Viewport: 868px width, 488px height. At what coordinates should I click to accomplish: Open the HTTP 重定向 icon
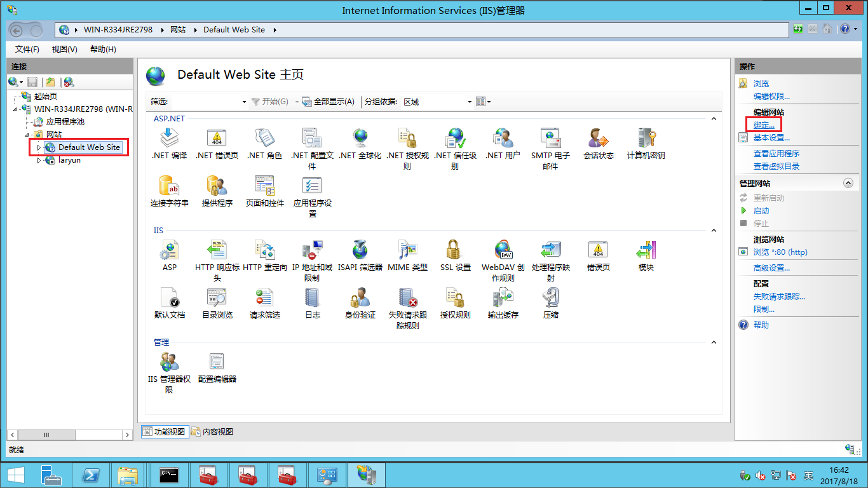click(264, 250)
